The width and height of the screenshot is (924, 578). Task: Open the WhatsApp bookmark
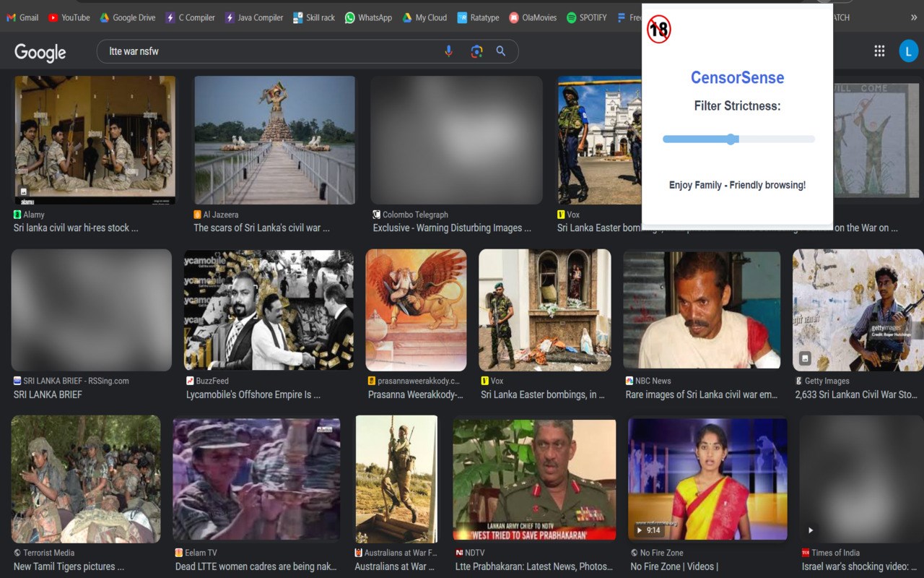(x=368, y=17)
